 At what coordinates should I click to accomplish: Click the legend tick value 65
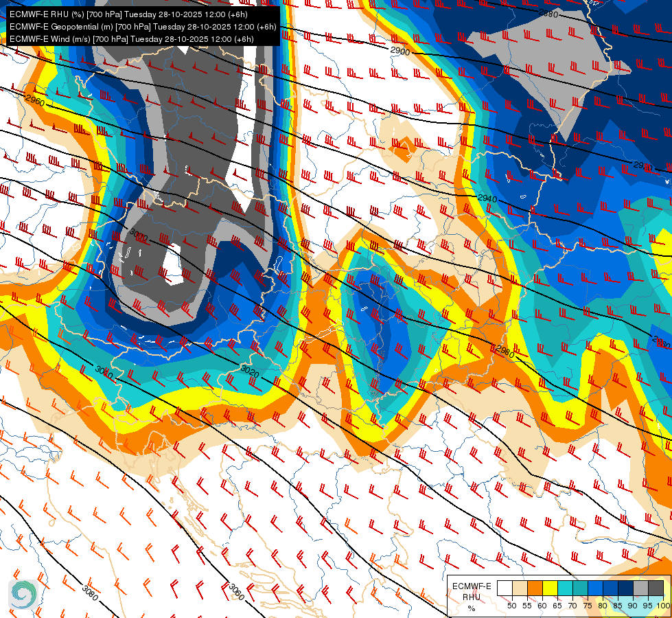[557, 606]
